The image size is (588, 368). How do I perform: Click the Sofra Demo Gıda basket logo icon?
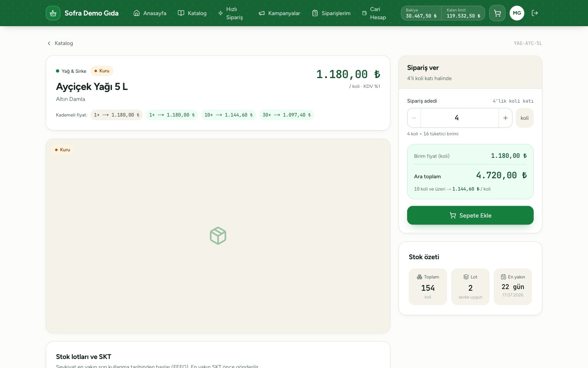pos(53,13)
